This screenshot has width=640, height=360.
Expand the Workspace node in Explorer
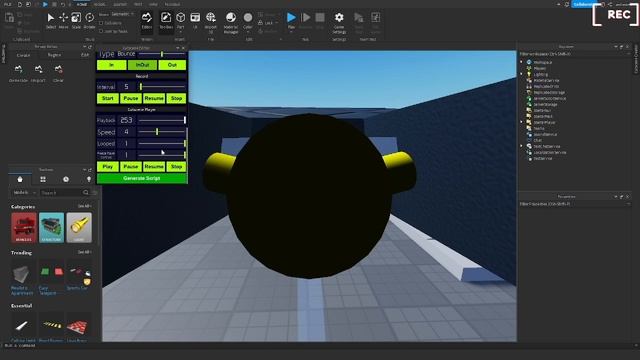click(522, 62)
